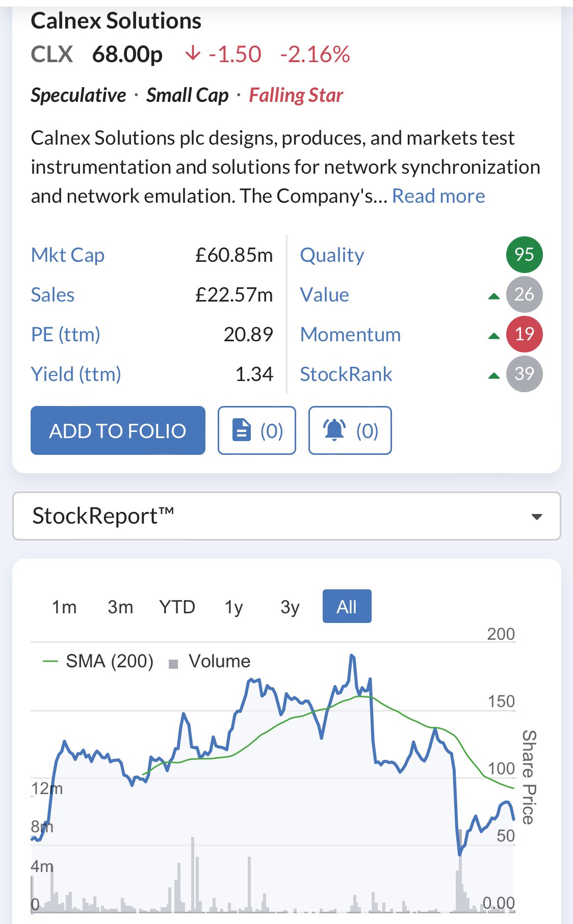Select the YTD chart range
Image resolution: width=573 pixels, height=924 pixels.
(177, 607)
